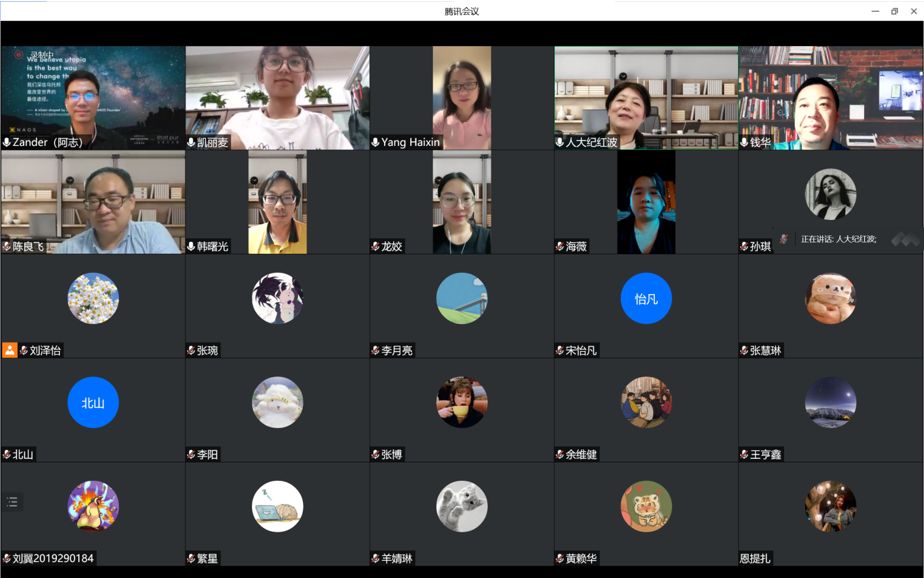Image resolution: width=924 pixels, height=578 pixels.
Task: Click microphone icon beside 钱华
Action: pos(744,142)
